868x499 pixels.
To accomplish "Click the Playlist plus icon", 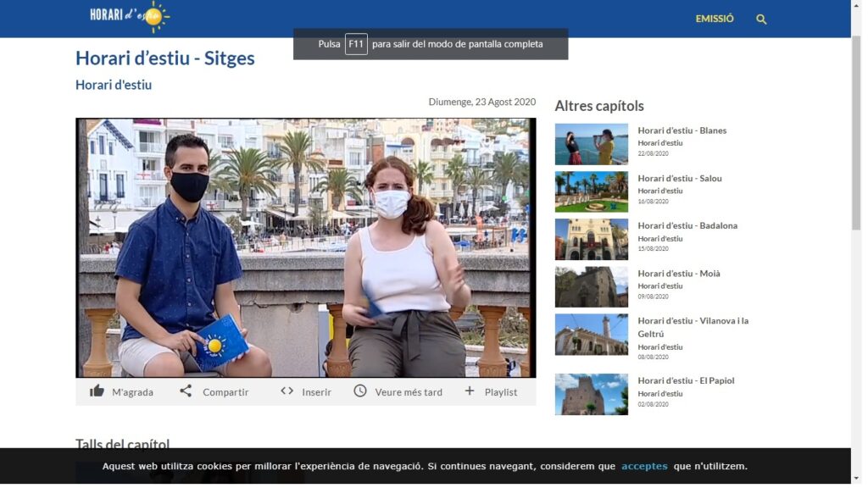I will 470,391.
